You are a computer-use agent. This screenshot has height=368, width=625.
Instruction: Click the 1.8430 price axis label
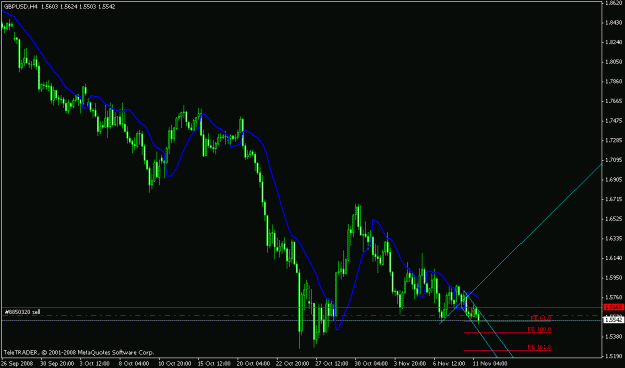(x=614, y=22)
